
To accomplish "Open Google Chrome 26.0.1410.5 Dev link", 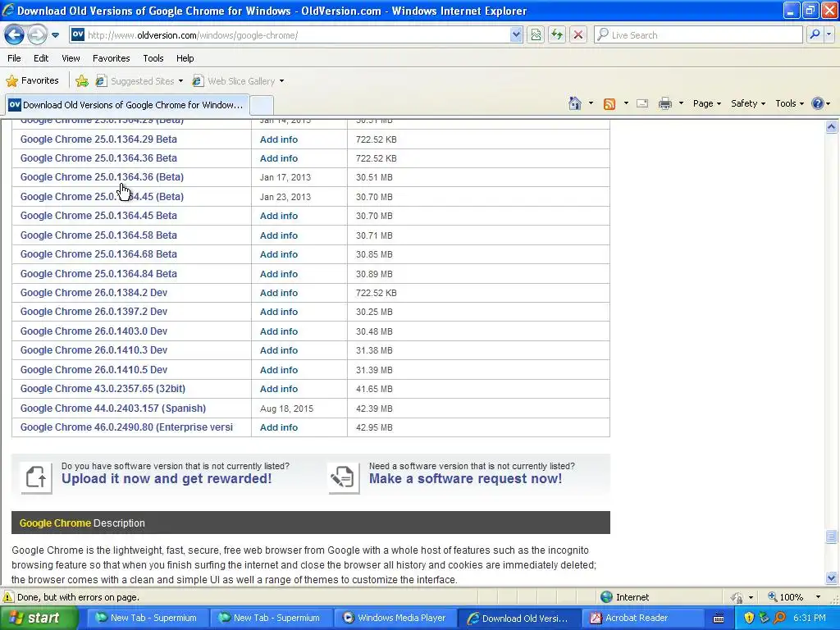I will (x=94, y=370).
